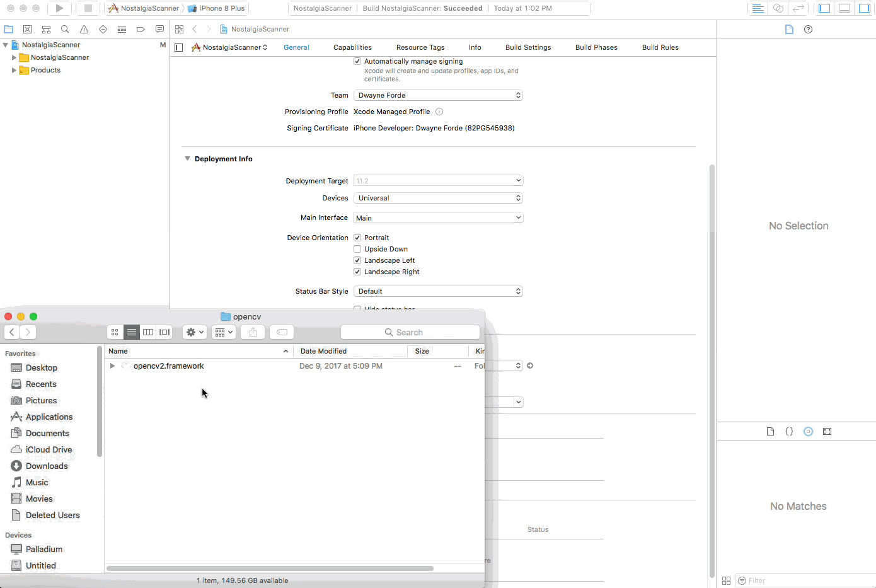876x588 pixels.
Task: Open the Source Control navigator icon
Action: point(28,29)
